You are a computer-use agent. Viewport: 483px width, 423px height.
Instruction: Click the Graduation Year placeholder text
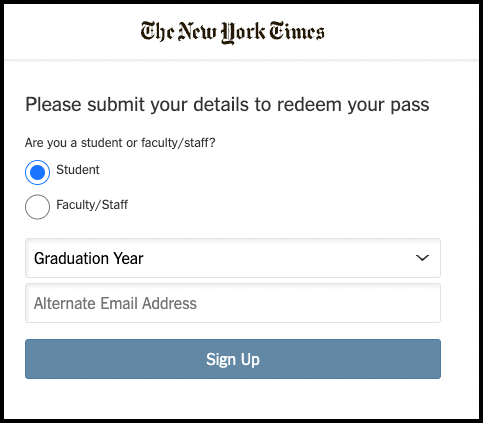89,258
